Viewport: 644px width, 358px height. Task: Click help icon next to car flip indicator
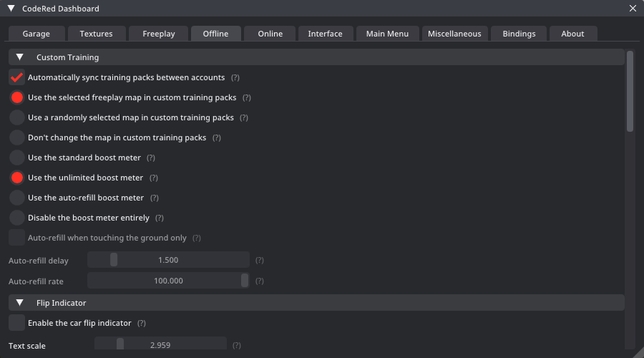point(142,324)
